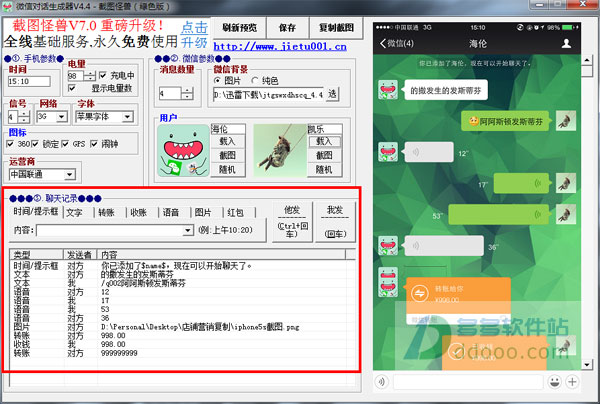Image resolution: width=600 pixels, height=404 pixels.
Task: Select the 图片 background radio button
Action: pyautogui.click(x=217, y=80)
